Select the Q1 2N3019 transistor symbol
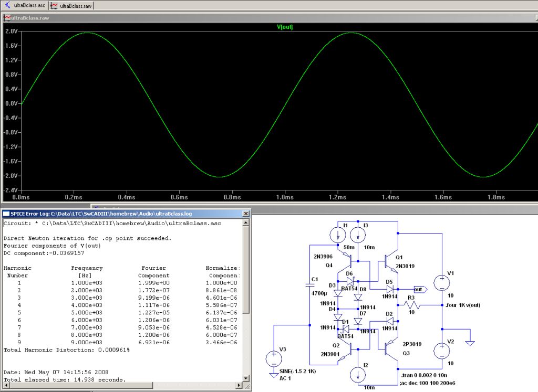 pyautogui.click(x=389, y=261)
